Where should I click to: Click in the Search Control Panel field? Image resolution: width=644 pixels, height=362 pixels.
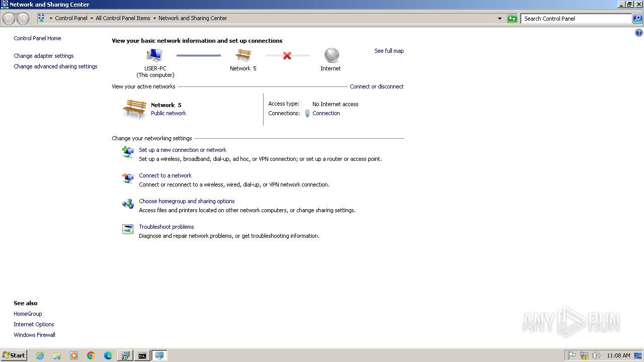click(576, 19)
